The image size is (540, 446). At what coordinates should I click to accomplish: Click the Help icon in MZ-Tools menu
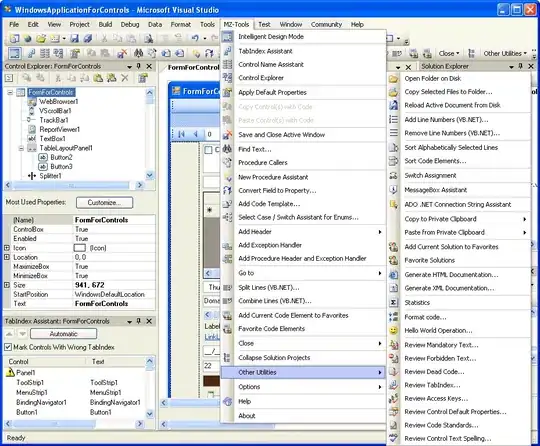pos(227,401)
